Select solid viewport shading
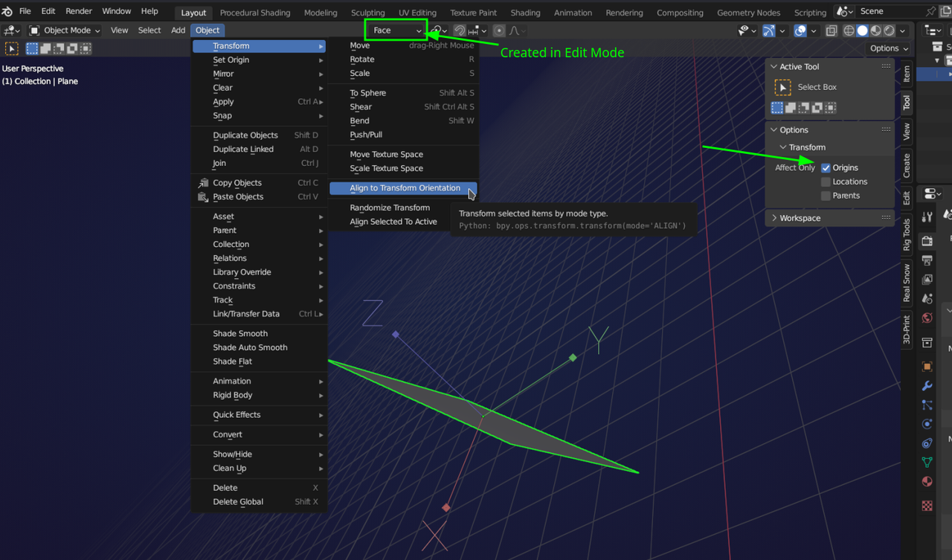Image resolution: width=952 pixels, height=560 pixels. click(862, 30)
